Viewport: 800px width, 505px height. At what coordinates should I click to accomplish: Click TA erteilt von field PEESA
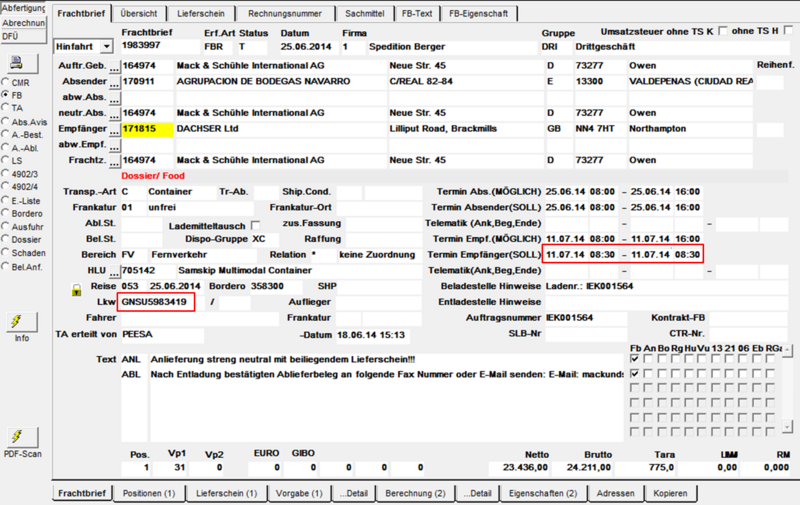point(162,335)
